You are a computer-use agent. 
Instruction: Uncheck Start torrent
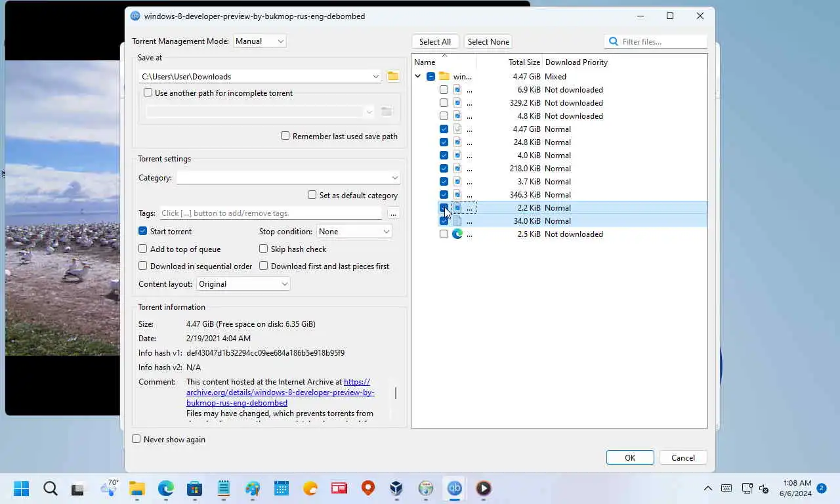tap(143, 231)
